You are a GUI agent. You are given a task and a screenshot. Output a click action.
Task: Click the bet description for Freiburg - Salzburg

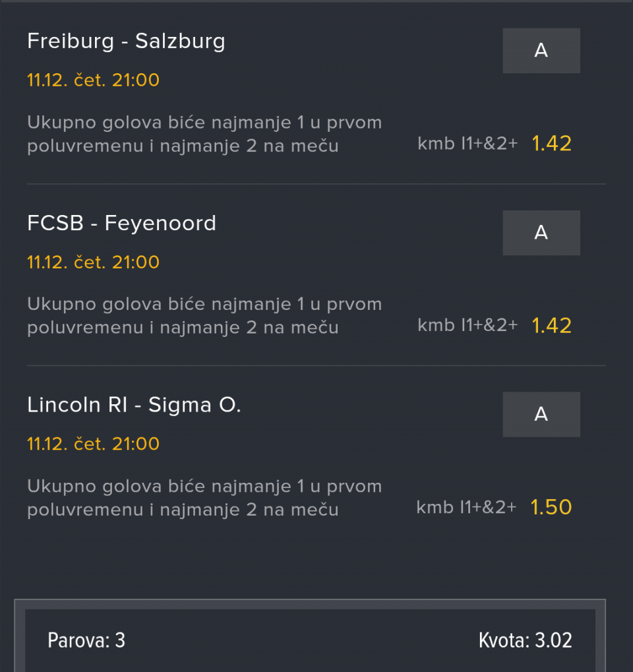tap(204, 134)
